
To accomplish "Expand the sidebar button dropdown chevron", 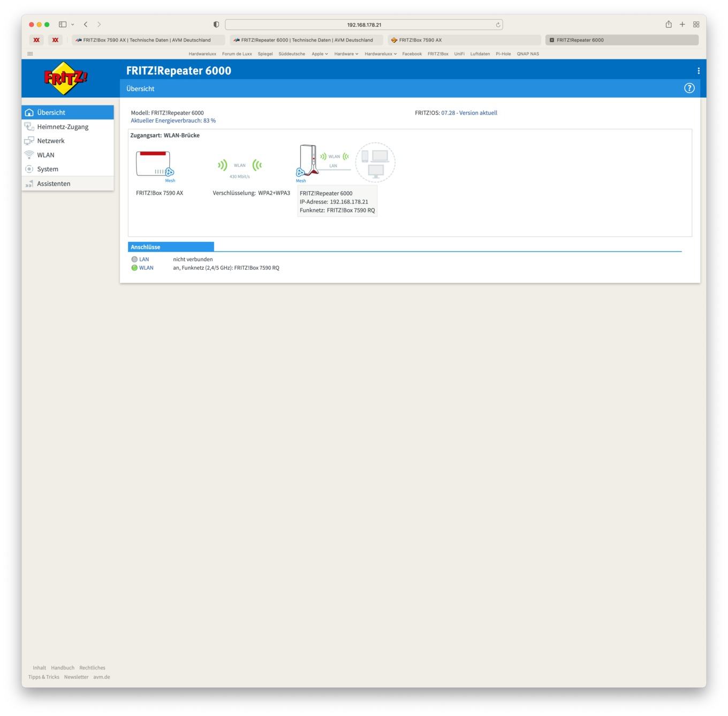I will point(73,25).
